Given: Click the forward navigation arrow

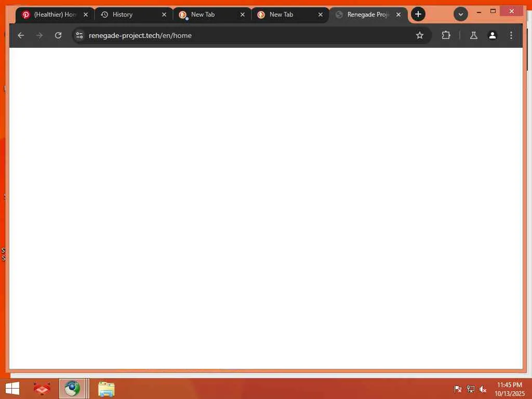Looking at the screenshot, I should (39, 35).
